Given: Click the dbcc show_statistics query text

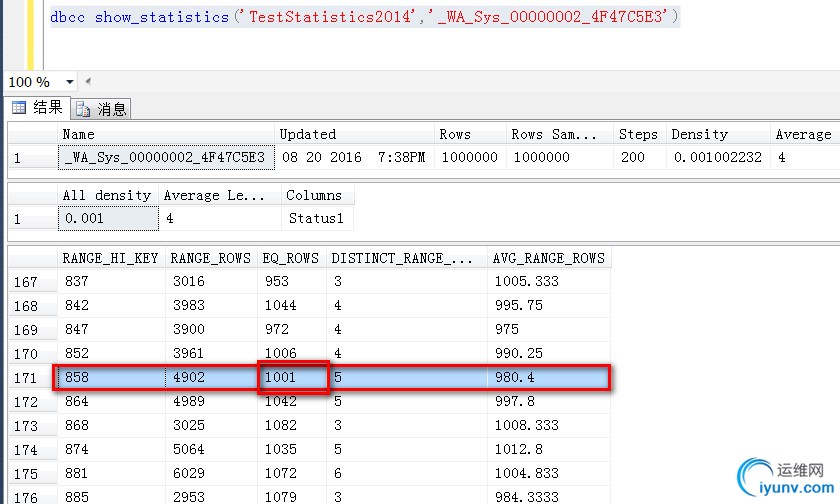Looking at the screenshot, I should point(364,17).
